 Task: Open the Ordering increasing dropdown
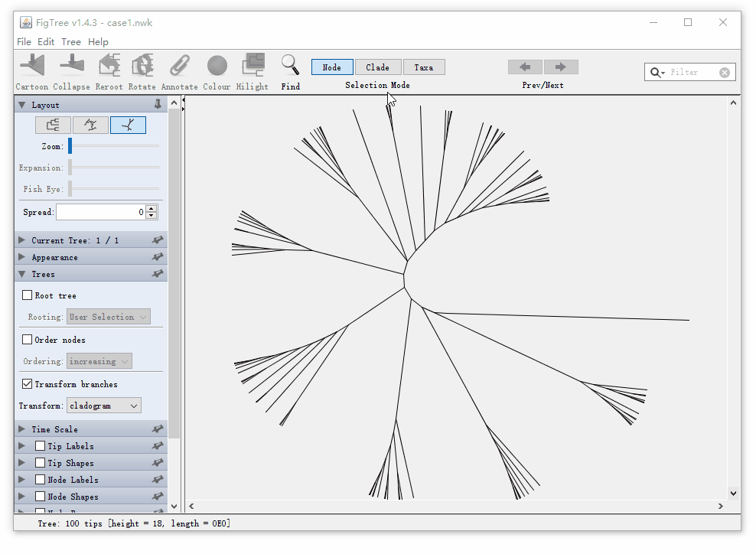[x=99, y=361]
